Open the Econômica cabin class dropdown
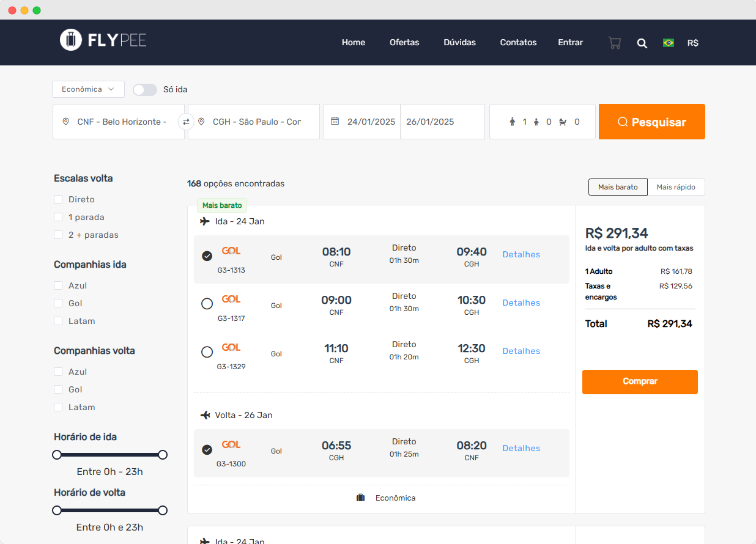This screenshot has height=544, width=756. [x=88, y=89]
